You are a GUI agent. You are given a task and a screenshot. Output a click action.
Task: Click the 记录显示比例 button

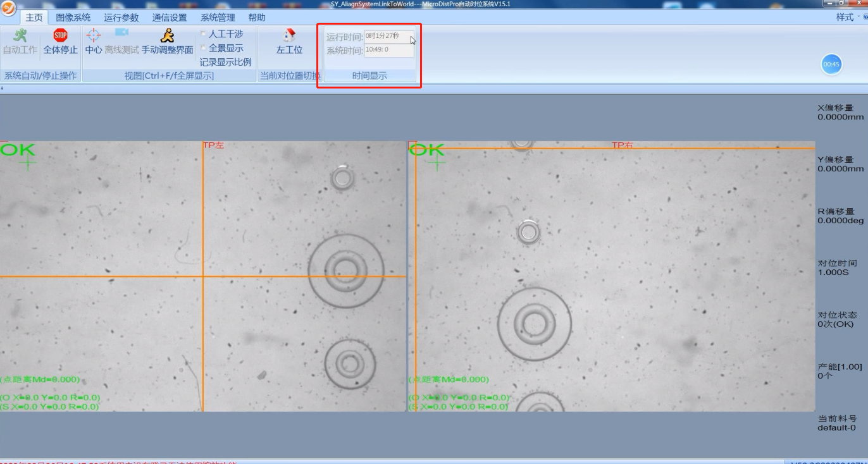[225, 62]
